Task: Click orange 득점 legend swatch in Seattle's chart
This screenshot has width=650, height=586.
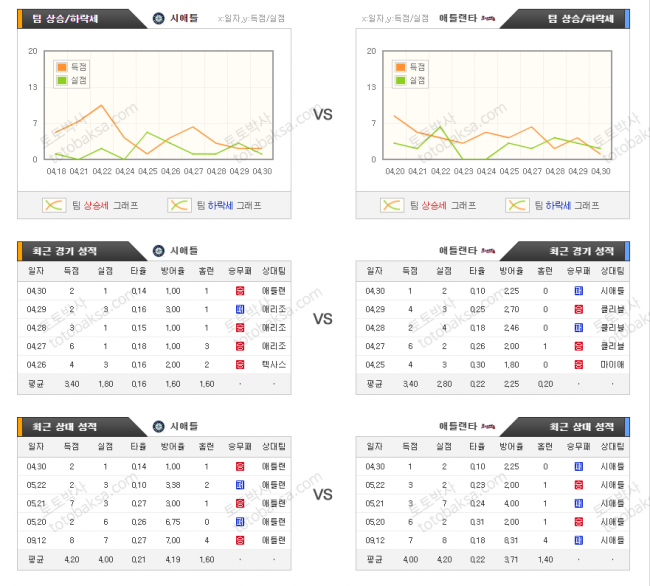Action: [x=60, y=66]
